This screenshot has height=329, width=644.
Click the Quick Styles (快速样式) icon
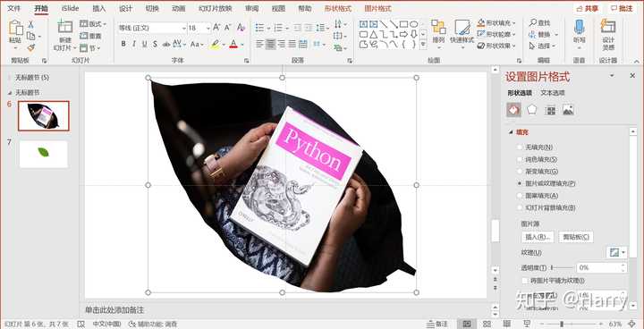point(462,28)
